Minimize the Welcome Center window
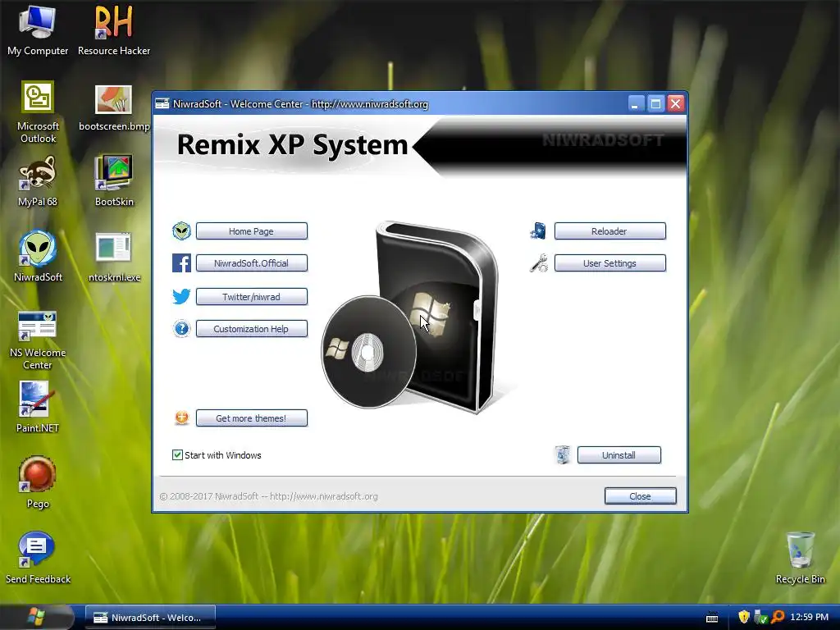This screenshot has height=630, width=840. (636, 103)
